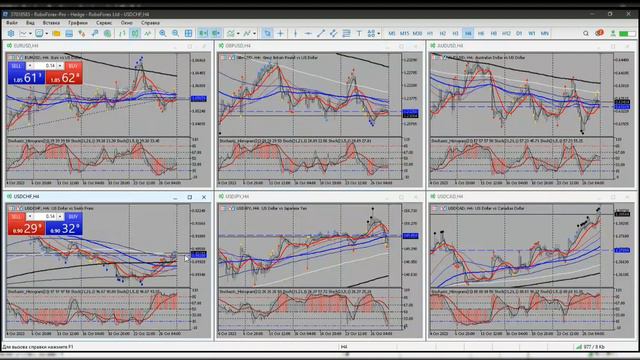Open the Сервис menu
This screenshot has height=360, width=640.
tap(104, 23)
